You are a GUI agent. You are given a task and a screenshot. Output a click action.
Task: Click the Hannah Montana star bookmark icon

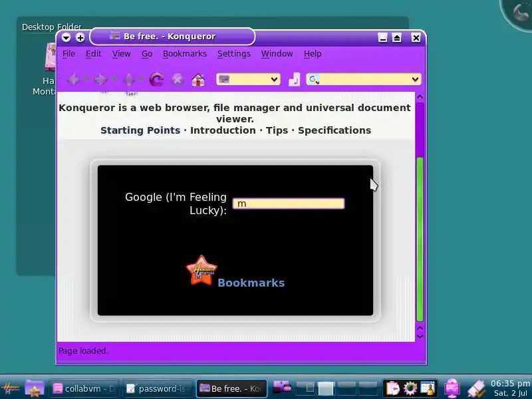pos(201,270)
